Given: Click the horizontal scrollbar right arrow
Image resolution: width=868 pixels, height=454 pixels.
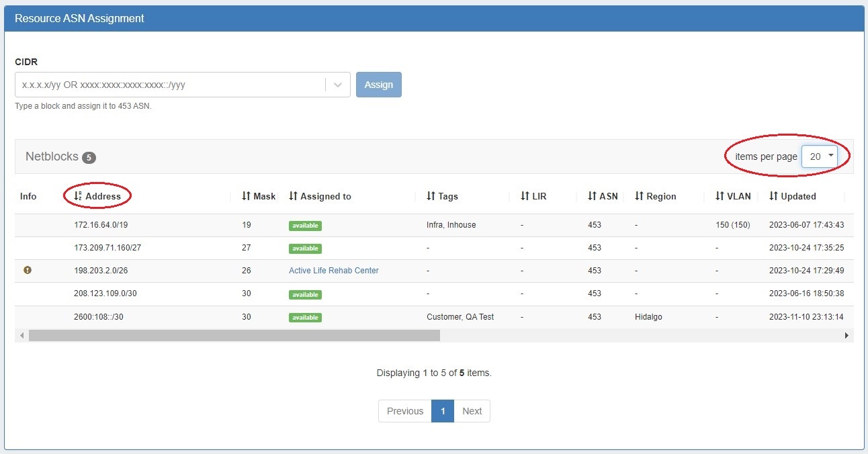Looking at the screenshot, I should tap(847, 335).
